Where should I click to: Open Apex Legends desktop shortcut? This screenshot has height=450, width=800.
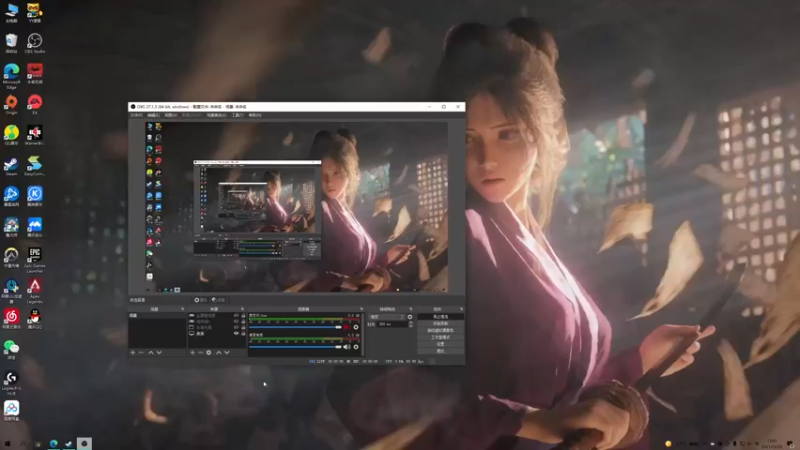coord(35,291)
